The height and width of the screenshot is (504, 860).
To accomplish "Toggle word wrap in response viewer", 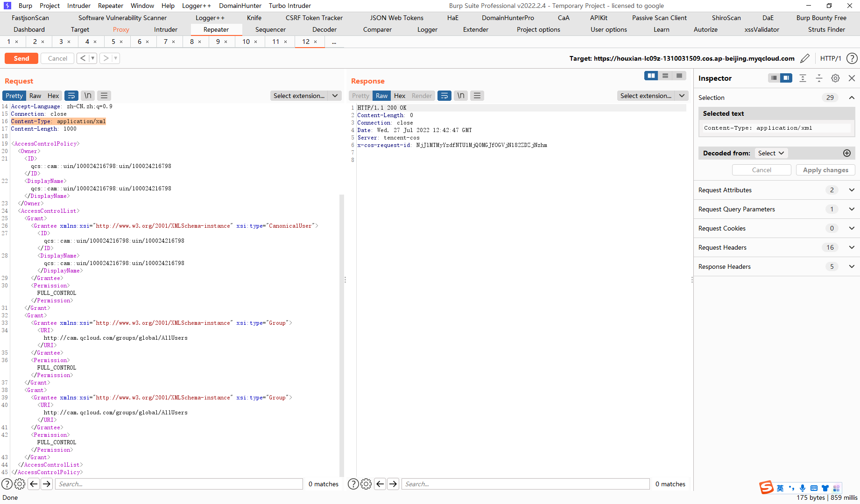I will (444, 96).
